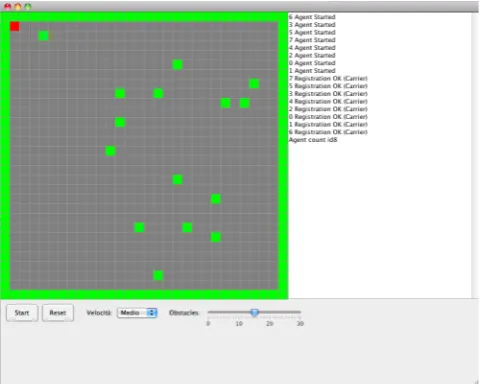This screenshot has height=384, width=481.
Task: Click the window zoom button
Action: 28,6
